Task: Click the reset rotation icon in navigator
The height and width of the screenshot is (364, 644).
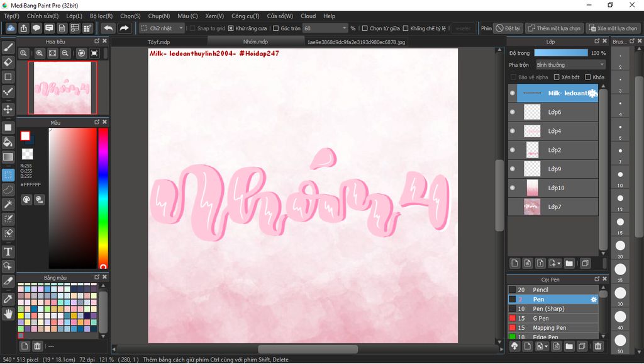Action: [x=81, y=53]
